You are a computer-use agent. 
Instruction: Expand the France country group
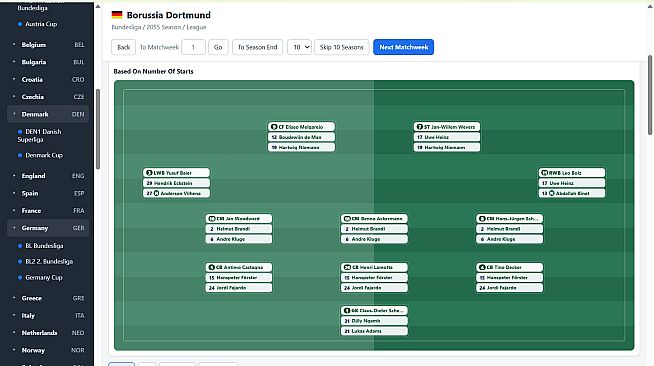coord(48,211)
